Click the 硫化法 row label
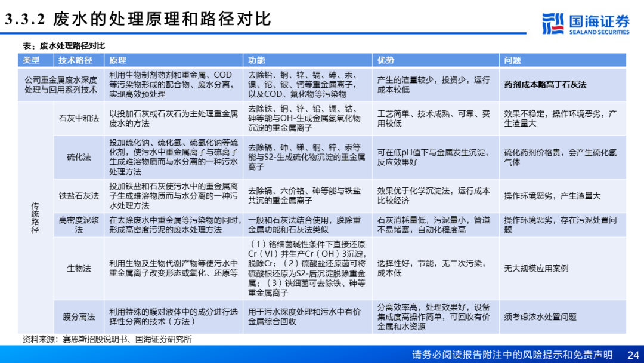 pos(79,157)
